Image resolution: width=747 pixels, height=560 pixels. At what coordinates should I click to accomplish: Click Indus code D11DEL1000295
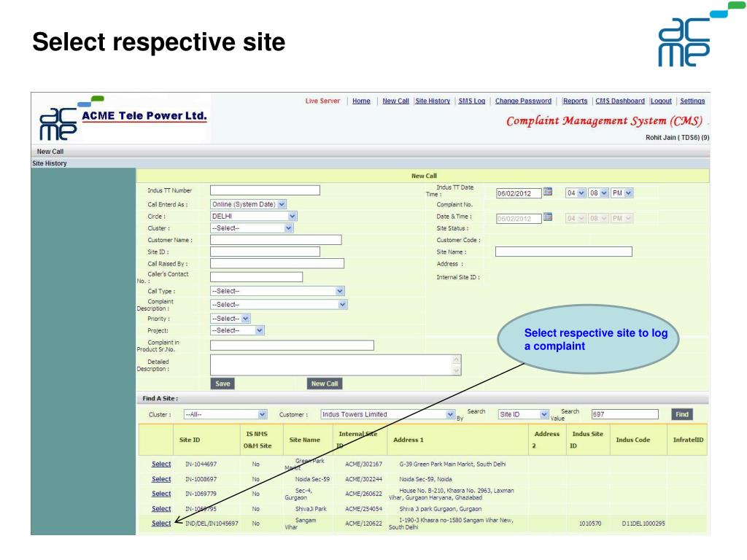pos(643,524)
